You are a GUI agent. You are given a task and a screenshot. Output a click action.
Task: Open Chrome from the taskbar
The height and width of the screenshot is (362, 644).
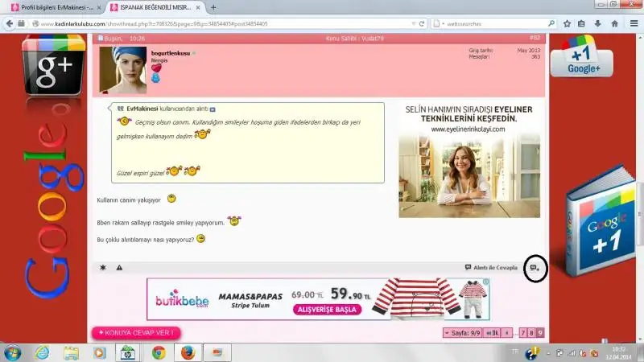(x=159, y=352)
